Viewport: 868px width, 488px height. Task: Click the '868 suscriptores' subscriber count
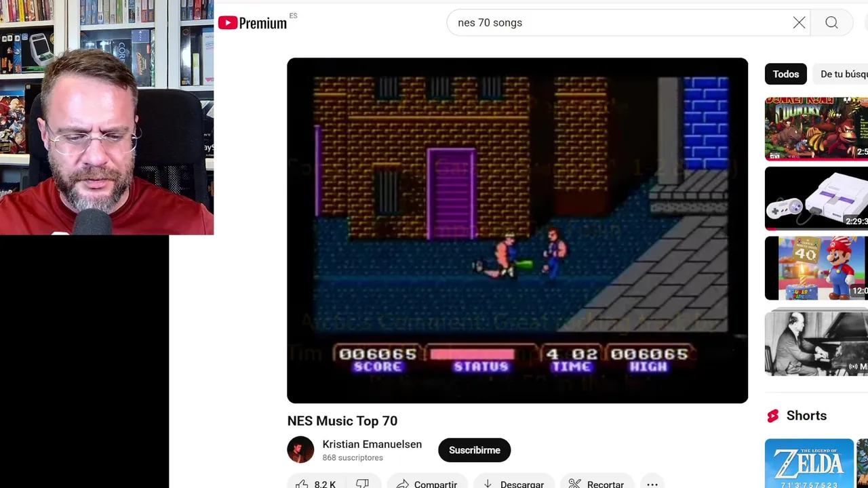point(353,458)
